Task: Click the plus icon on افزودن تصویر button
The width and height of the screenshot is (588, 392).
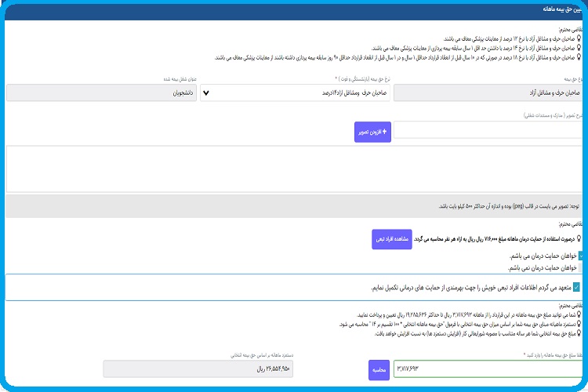Action: point(384,132)
